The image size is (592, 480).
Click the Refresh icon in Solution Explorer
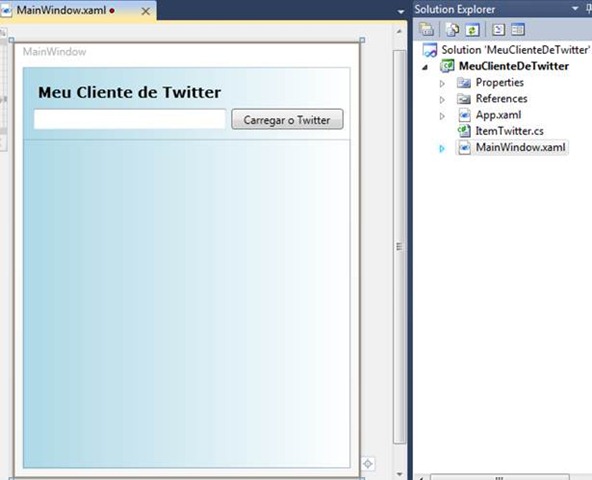coord(472,29)
